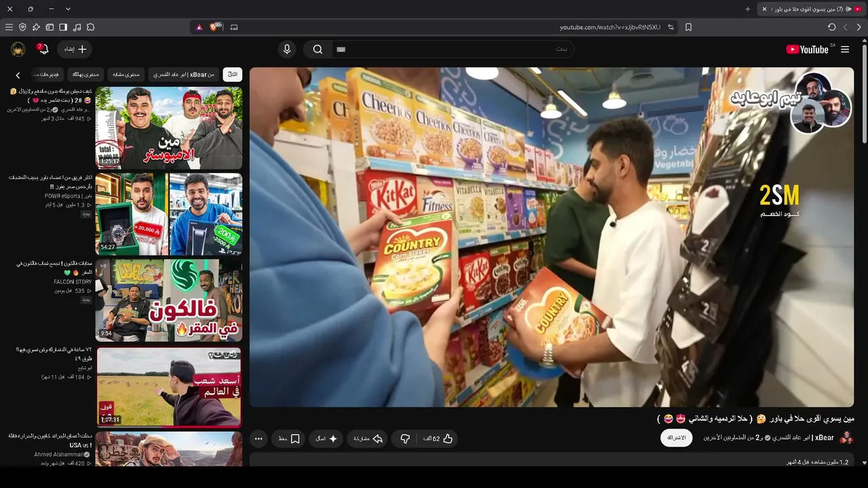868x488 pixels.
Task: Open YouTube notifications bell
Action: (x=43, y=49)
